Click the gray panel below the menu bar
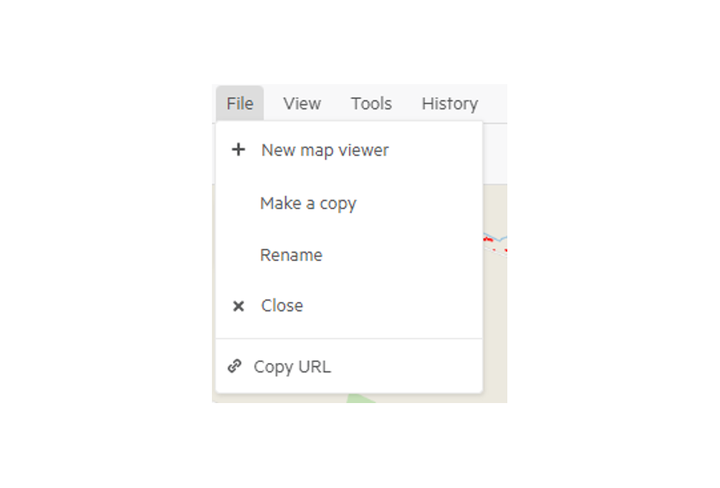The image size is (720, 488). [495, 153]
